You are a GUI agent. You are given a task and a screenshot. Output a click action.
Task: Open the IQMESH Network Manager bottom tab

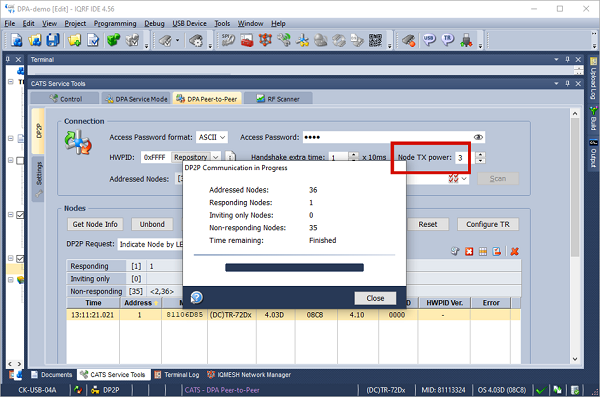tap(249, 375)
